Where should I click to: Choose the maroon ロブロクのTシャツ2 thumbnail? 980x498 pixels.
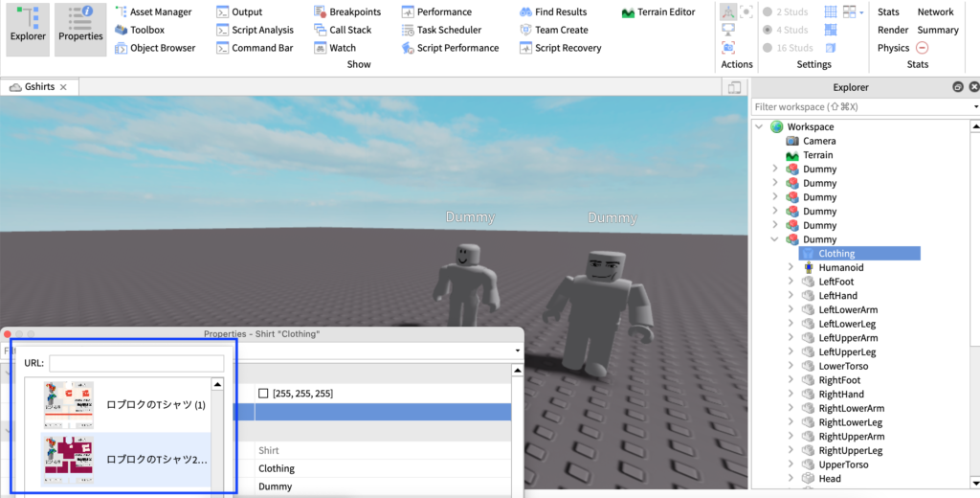[x=69, y=459]
